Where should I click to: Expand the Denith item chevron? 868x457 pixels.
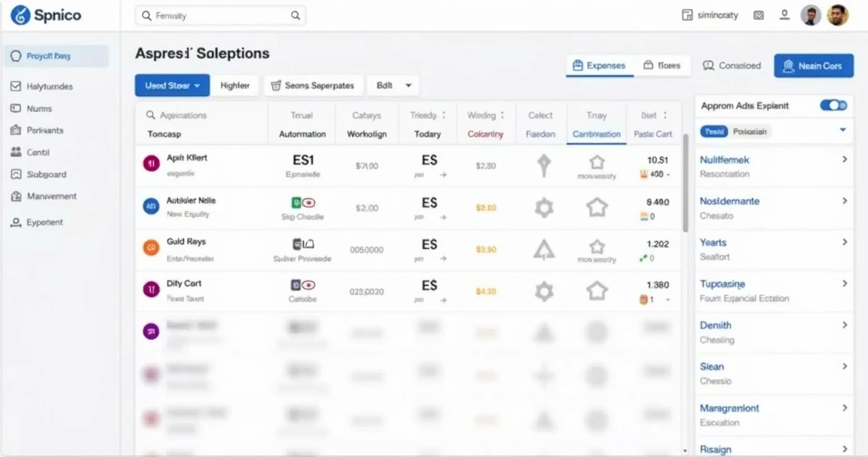point(844,326)
